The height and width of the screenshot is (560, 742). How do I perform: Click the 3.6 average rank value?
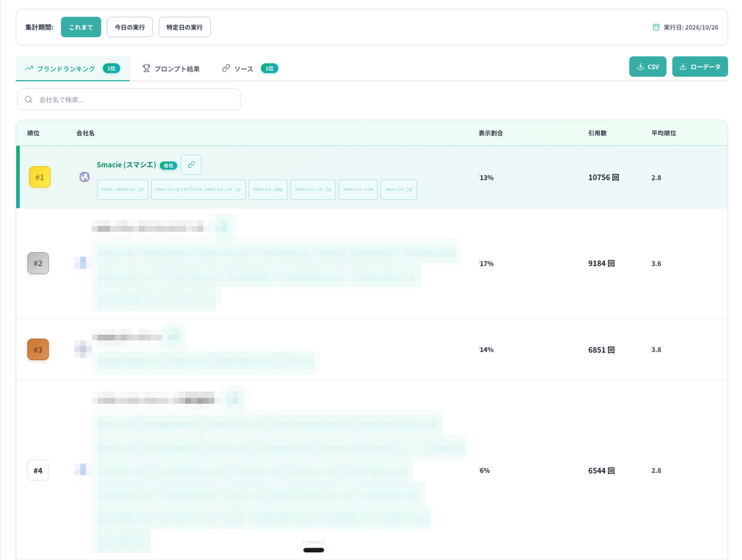point(656,264)
